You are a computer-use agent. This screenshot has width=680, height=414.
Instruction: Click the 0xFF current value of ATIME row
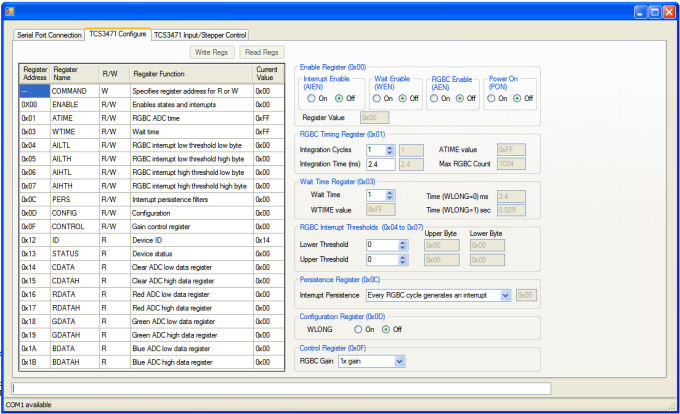pos(268,118)
